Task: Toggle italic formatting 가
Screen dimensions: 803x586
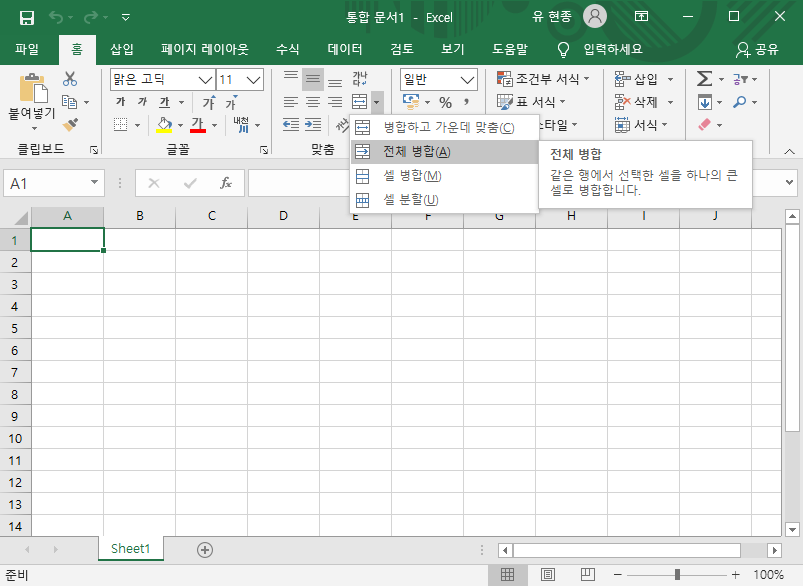Action: (x=142, y=102)
